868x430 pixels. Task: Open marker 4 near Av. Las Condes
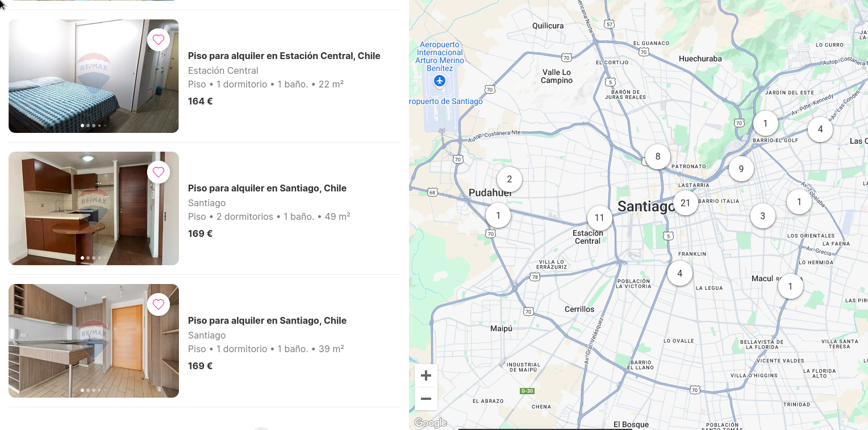click(x=820, y=129)
